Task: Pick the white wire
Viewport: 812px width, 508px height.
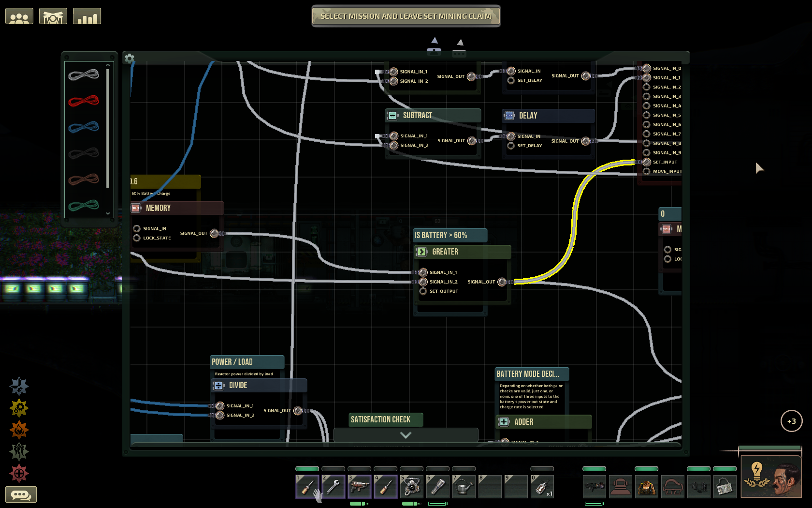Action: pos(84,75)
